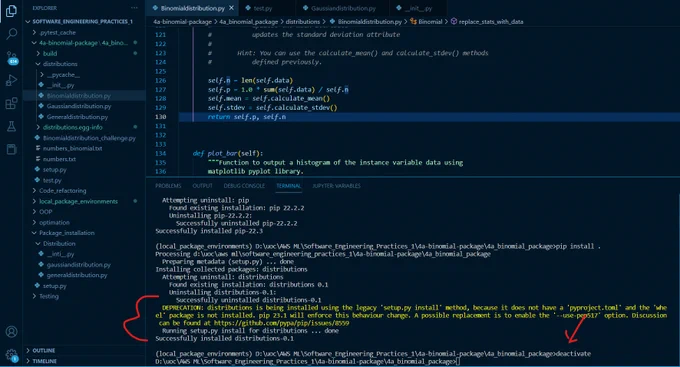The width and height of the screenshot is (680, 367).
Task: Expand the TIMELINE section
Action: (44, 361)
